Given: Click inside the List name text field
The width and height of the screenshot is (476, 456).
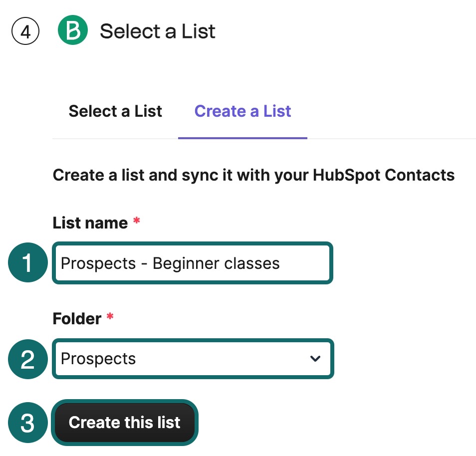Looking at the screenshot, I should coord(193,263).
